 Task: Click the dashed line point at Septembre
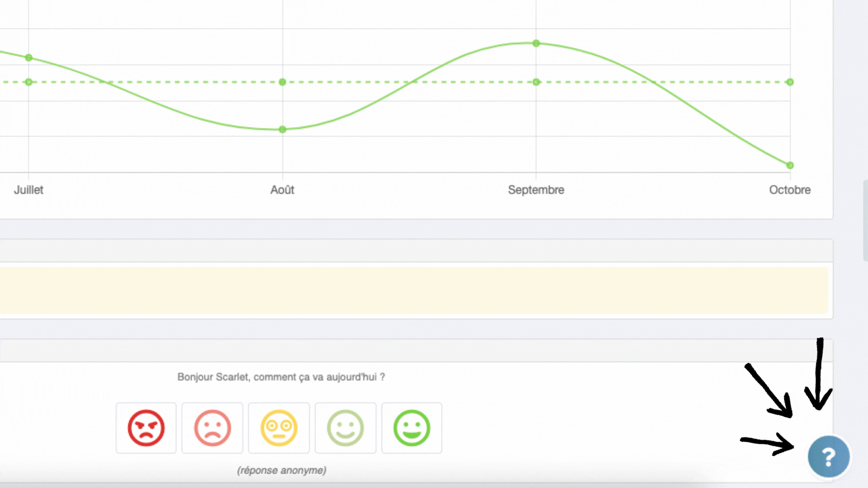536,82
